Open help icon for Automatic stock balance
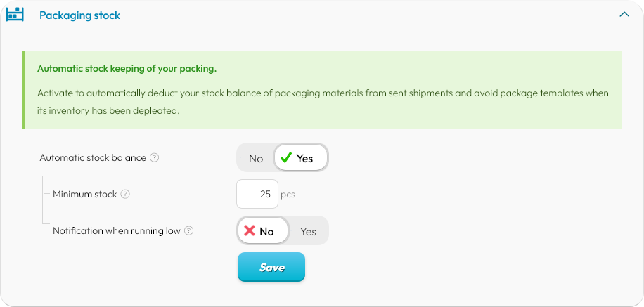 [154, 157]
